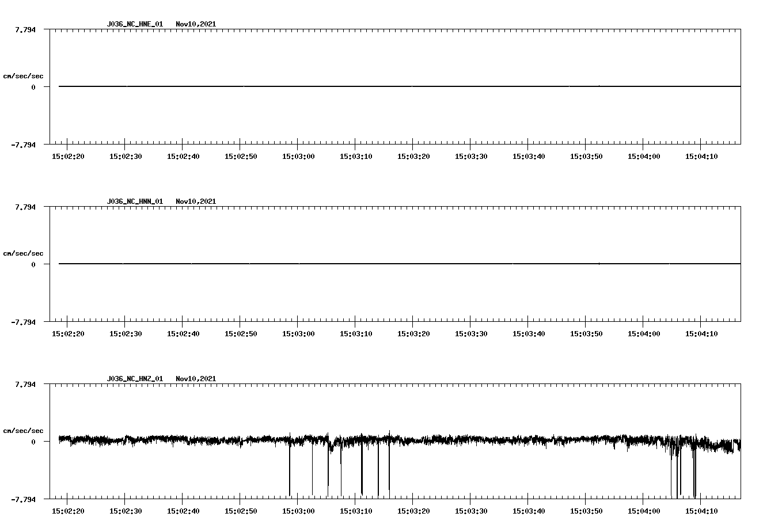Click the 0 axis value of HNZ plot
The width and height of the screenshot is (782, 532).
(33, 442)
